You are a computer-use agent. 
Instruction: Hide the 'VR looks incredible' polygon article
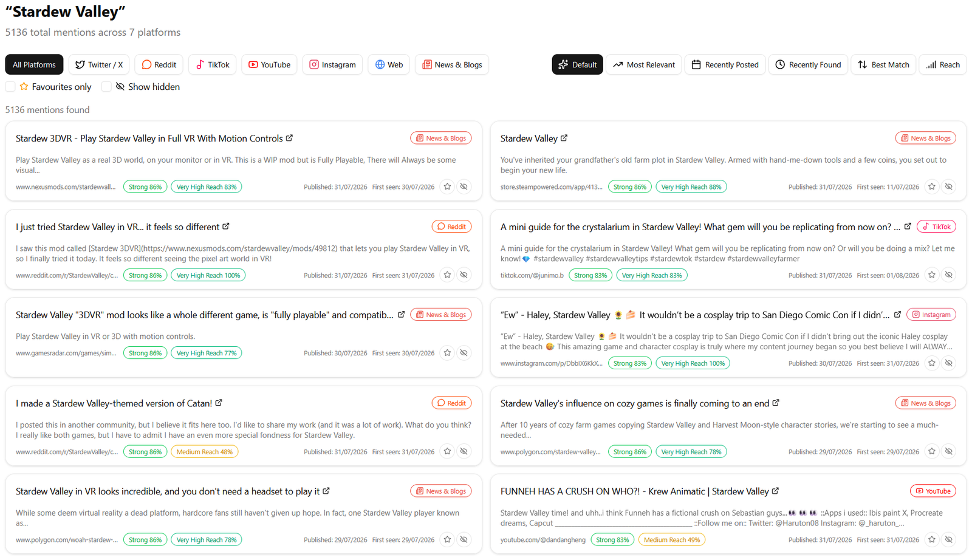pyautogui.click(x=464, y=540)
